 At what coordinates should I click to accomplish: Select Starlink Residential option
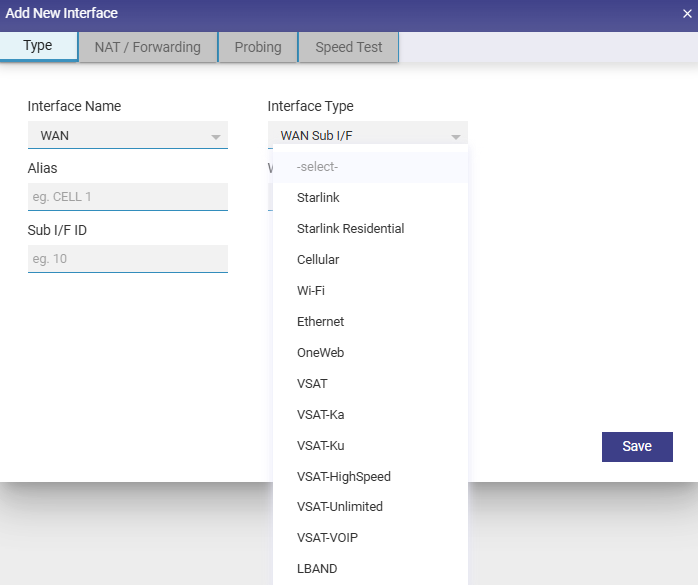point(350,229)
